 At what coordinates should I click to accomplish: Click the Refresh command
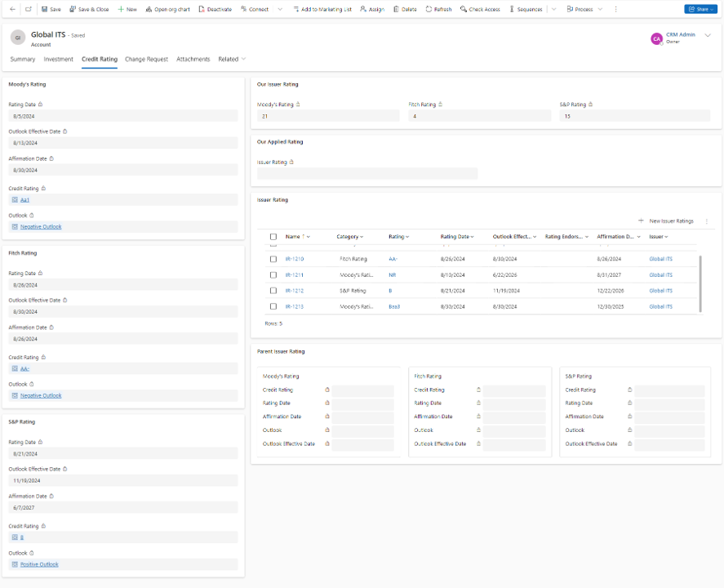click(438, 9)
